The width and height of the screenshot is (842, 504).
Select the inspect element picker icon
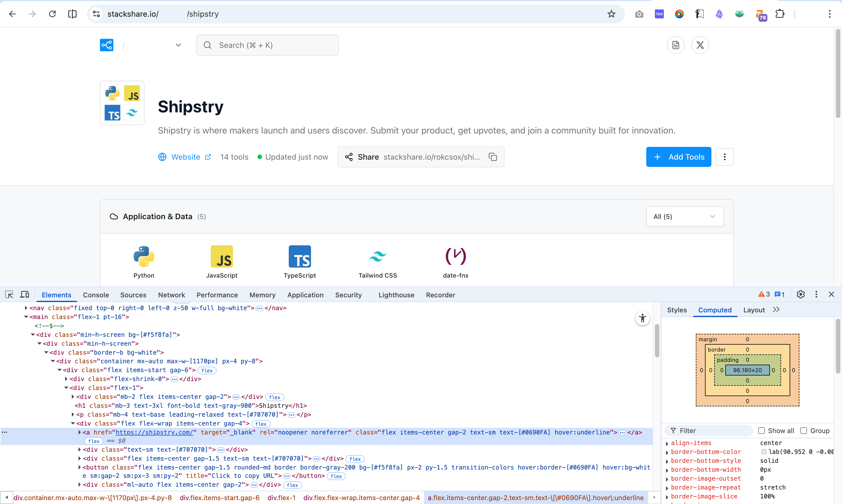pyautogui.click(x=9, y=295)
